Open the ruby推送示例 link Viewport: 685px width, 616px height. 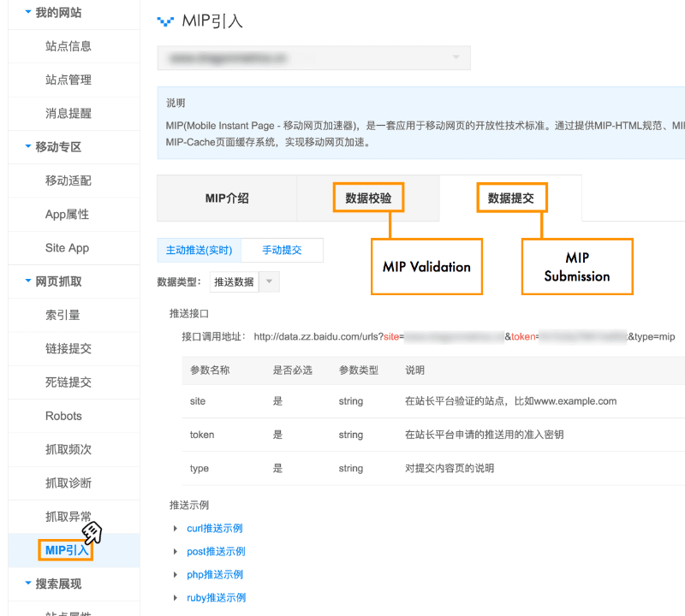[214, 597]
